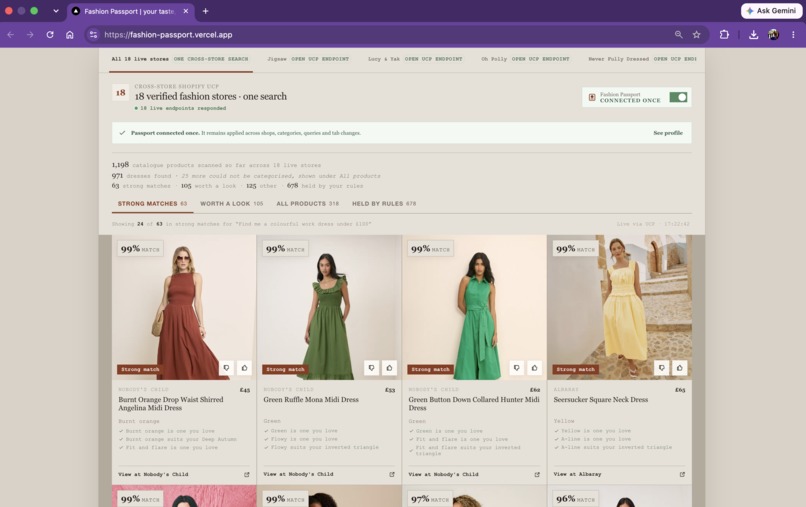View site information icon in address bar
The image size is (806, 507).
(x=93, y=35)
